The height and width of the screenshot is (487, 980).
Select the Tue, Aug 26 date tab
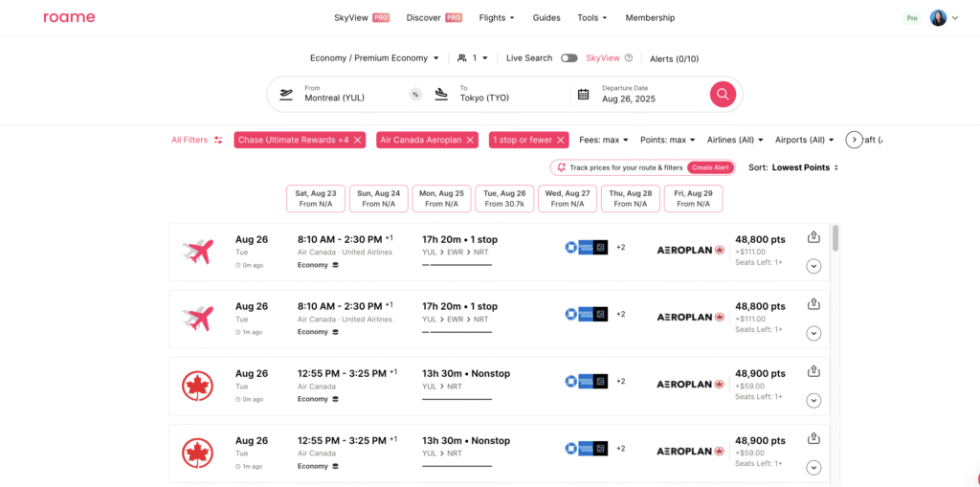coord(504,198)
